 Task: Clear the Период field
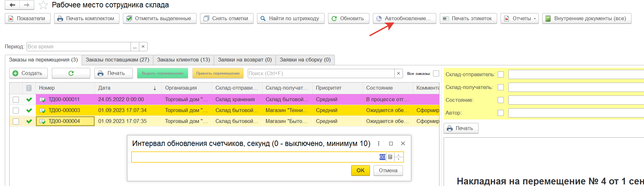point(143,47)
